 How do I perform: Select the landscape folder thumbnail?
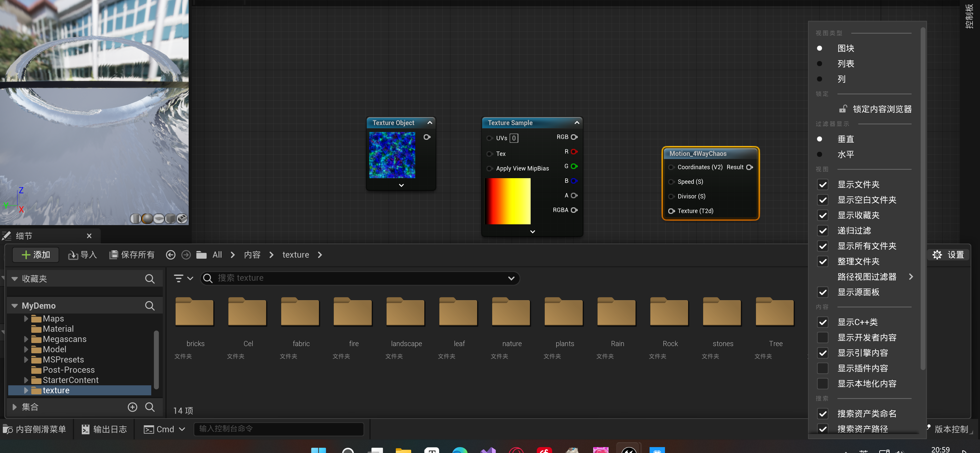[x=406, y=312]
